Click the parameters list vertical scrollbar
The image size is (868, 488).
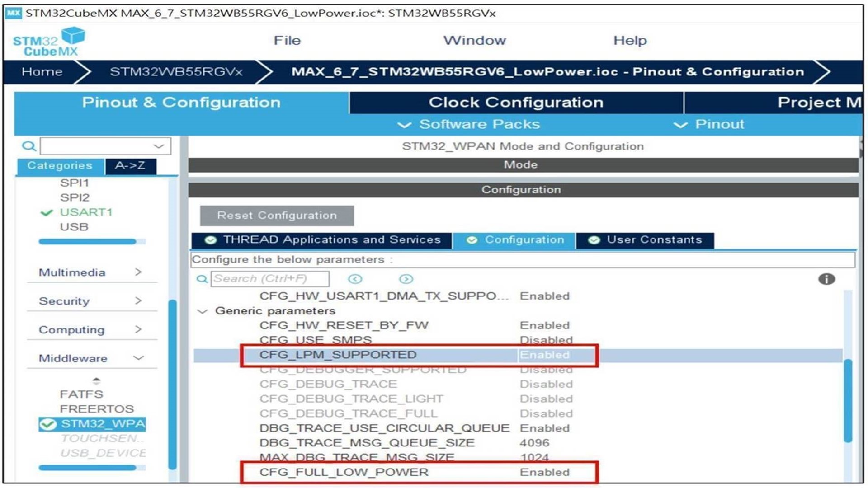[x=848, y=400]
